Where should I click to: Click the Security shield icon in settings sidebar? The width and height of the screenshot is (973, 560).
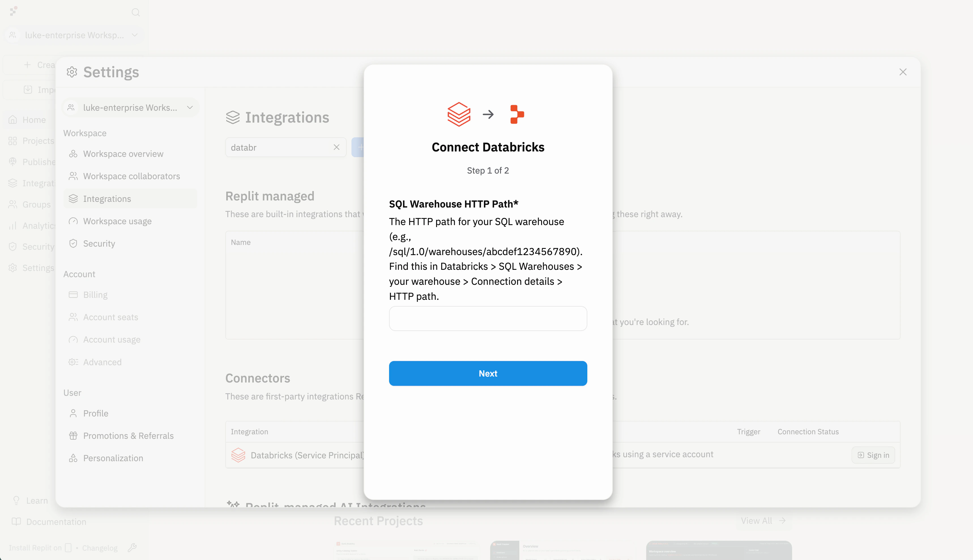coord(73,243)
